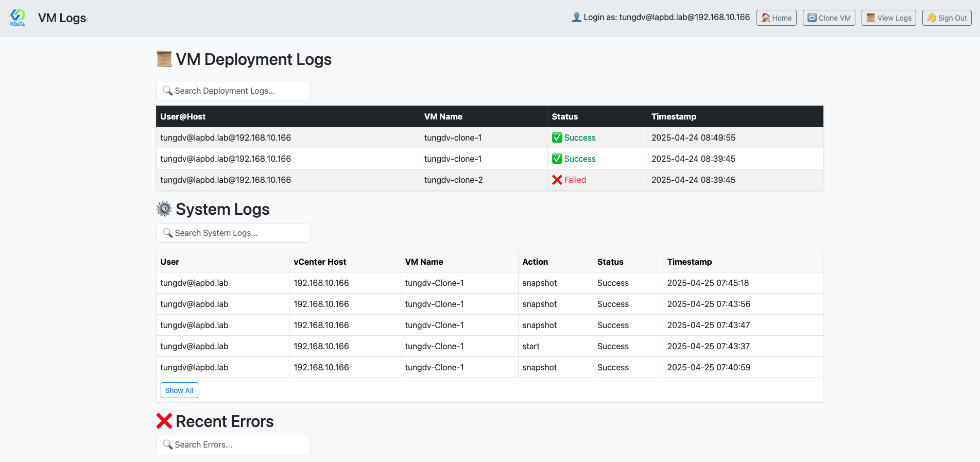The image size is (980, 462).
Task: Click the user profile icon beside login text
Action: pyautogui.click(x=576, y=18)
